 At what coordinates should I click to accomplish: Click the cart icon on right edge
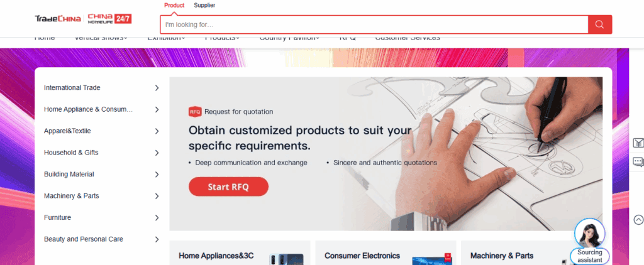coord(638,143)
